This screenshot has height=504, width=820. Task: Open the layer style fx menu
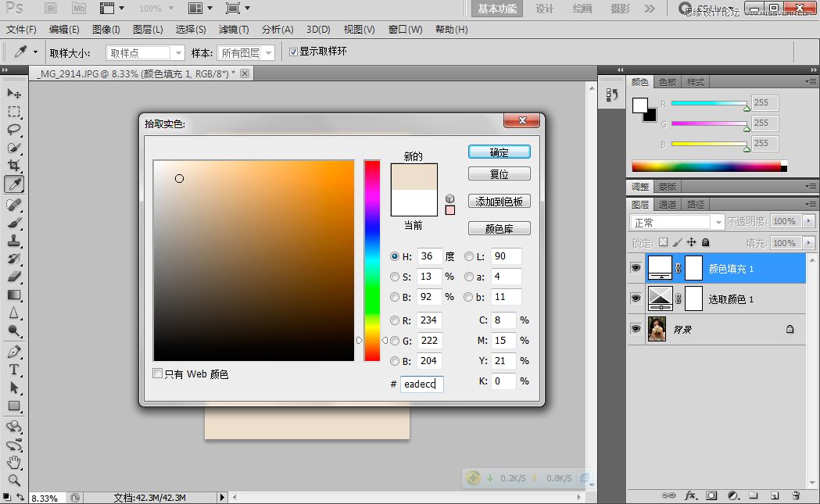click(690, 495)
